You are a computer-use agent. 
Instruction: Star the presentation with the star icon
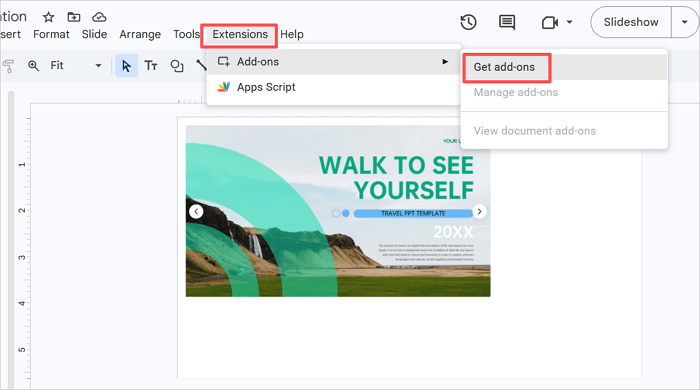[x=48, y=17]
